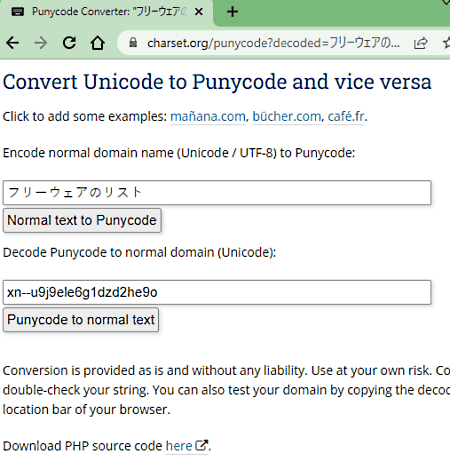Select the Punycode Converter browser tab
450x463 pixels.
(x=107, y=13)
